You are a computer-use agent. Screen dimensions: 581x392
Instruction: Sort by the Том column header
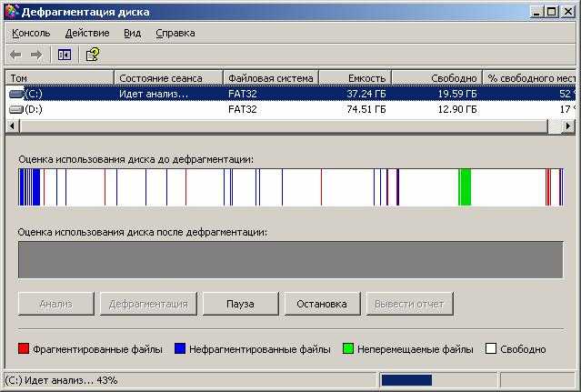pos(59,78)
